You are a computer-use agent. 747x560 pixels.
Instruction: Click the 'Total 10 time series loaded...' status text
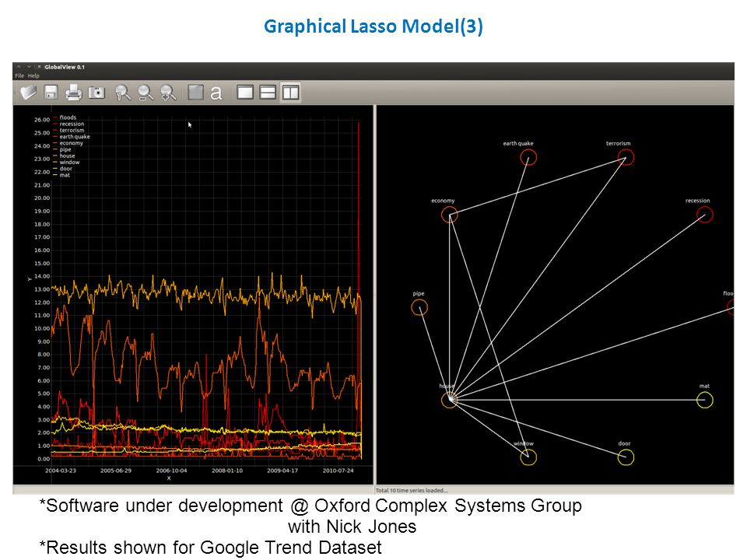[x=412, y=490]
